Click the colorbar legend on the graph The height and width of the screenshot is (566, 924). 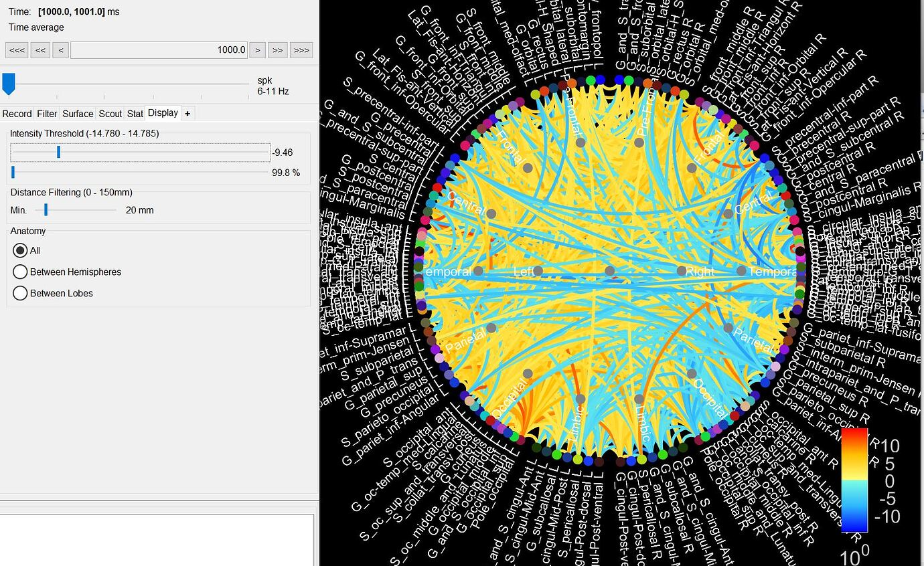tap(854, 480)
